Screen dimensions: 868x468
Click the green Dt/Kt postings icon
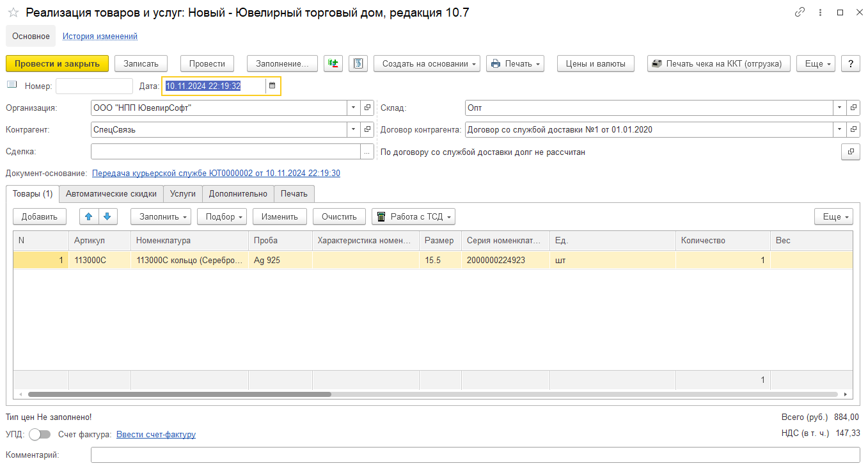click(x=333, y=63)
